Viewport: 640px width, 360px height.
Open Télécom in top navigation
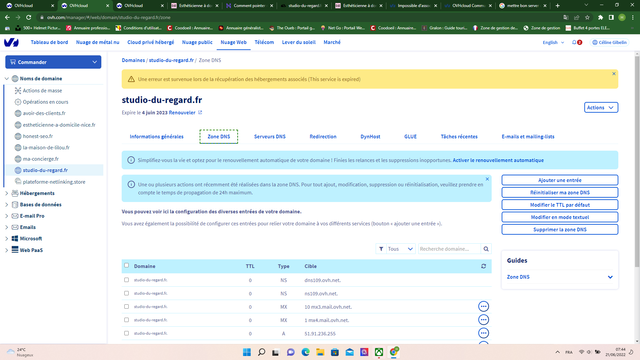pyautogui.click(x=264, y=42)
